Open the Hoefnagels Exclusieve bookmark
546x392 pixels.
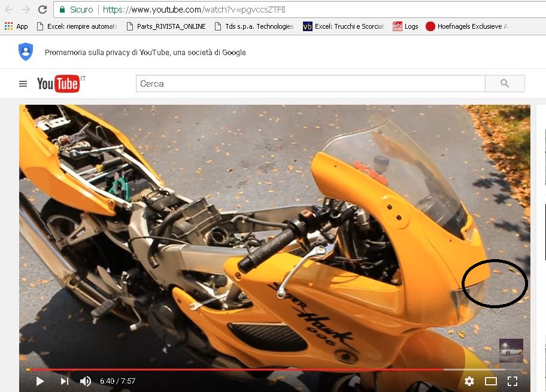point(466,26)
